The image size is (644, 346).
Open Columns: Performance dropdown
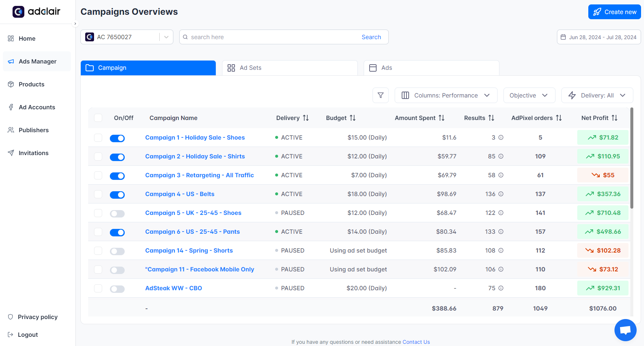click(446, 95)
